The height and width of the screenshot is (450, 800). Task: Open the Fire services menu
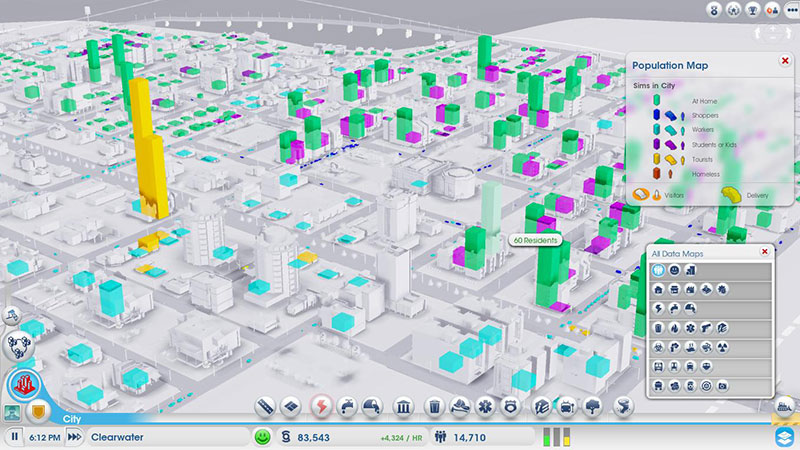click(x=460, y=407)
